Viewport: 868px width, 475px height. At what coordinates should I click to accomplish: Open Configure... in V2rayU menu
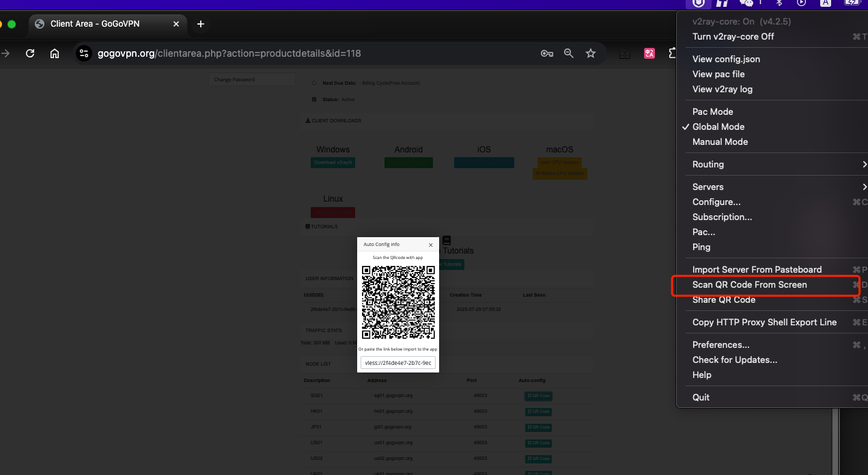pos(716,202)
